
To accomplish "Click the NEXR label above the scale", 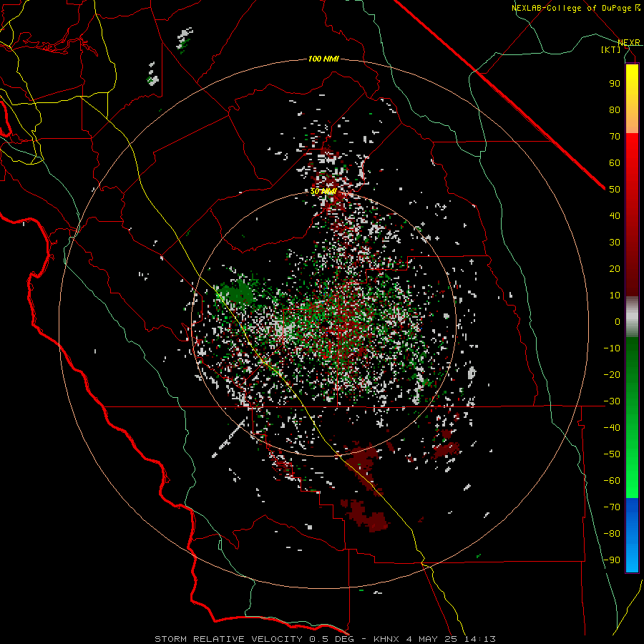I will pos(629,42).
